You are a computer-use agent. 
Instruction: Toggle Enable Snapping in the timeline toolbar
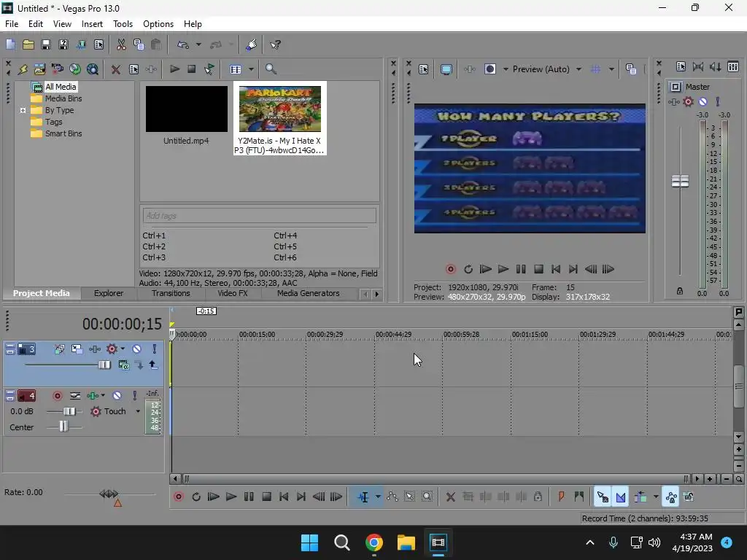point(603,497)
